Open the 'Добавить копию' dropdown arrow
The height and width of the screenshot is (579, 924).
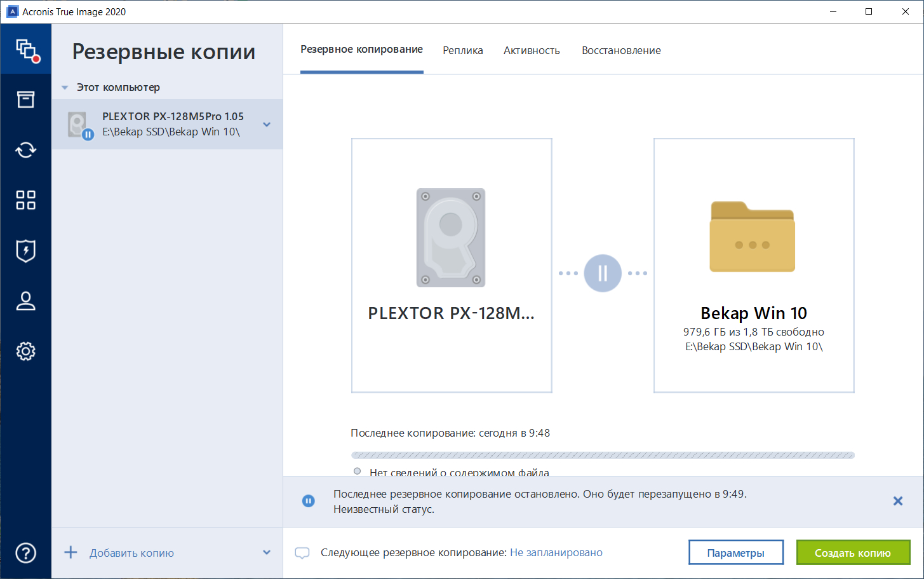(267, 553)
